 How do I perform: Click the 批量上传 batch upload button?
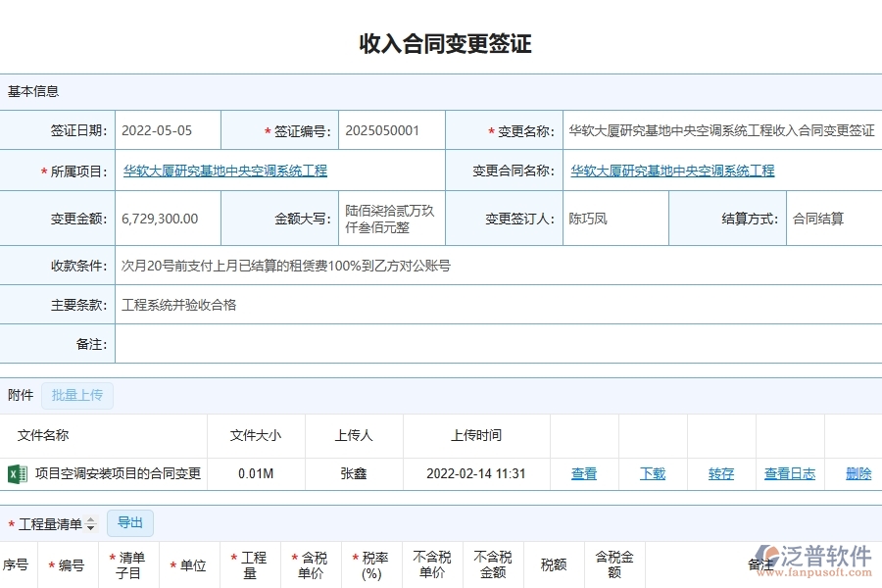coord(77,395)
